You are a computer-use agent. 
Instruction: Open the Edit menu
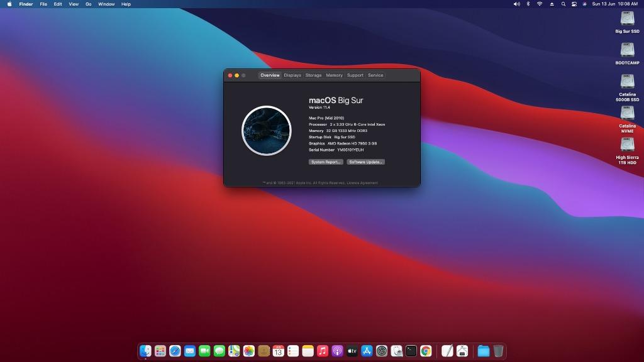58,4
